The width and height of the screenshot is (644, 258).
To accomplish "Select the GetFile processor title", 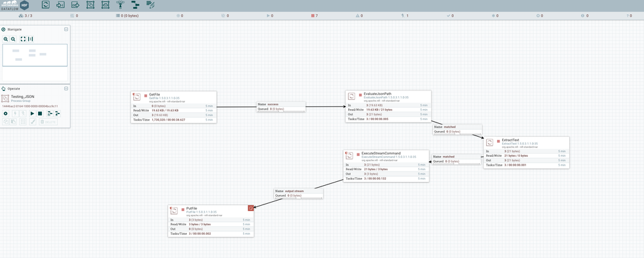I will pyautogui.click(x=155, y=94).
